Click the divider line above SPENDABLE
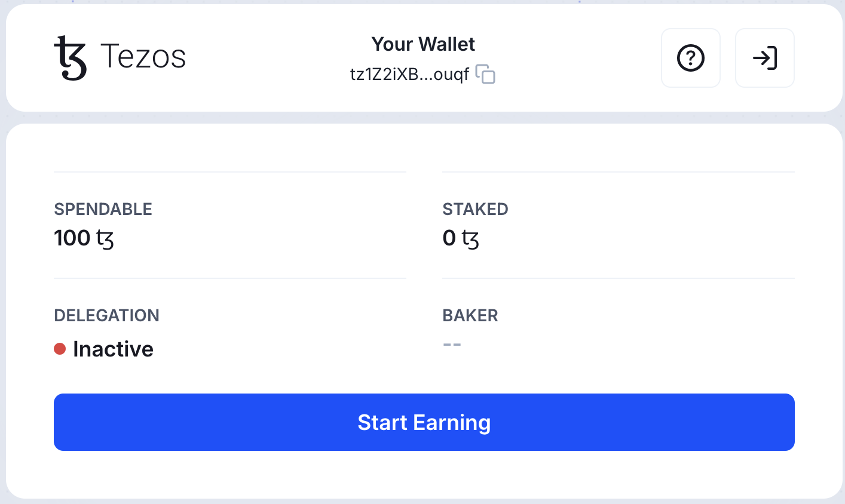 [230, 172]
